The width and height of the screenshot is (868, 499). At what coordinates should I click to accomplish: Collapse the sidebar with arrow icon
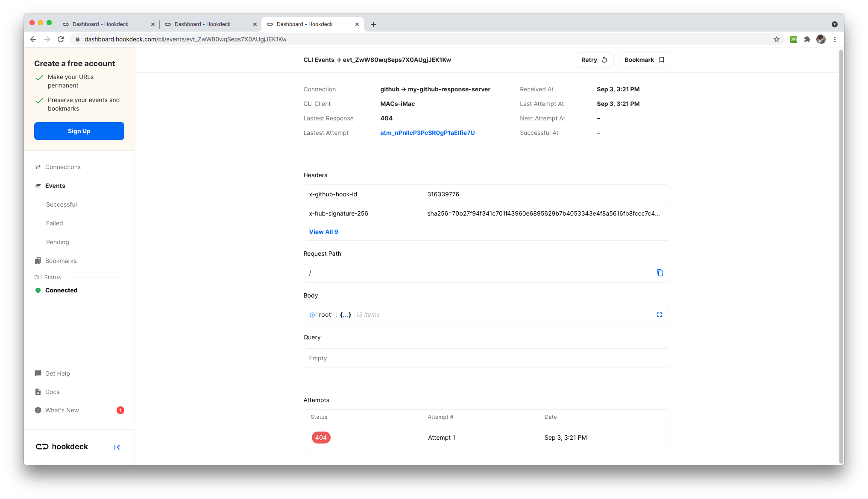tap(117, 447)
